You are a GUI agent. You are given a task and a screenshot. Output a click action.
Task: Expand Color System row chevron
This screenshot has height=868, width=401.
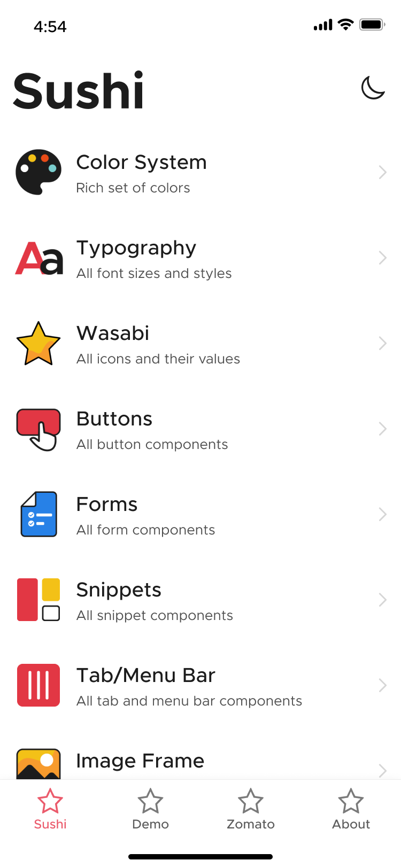(x=382, y=172)
